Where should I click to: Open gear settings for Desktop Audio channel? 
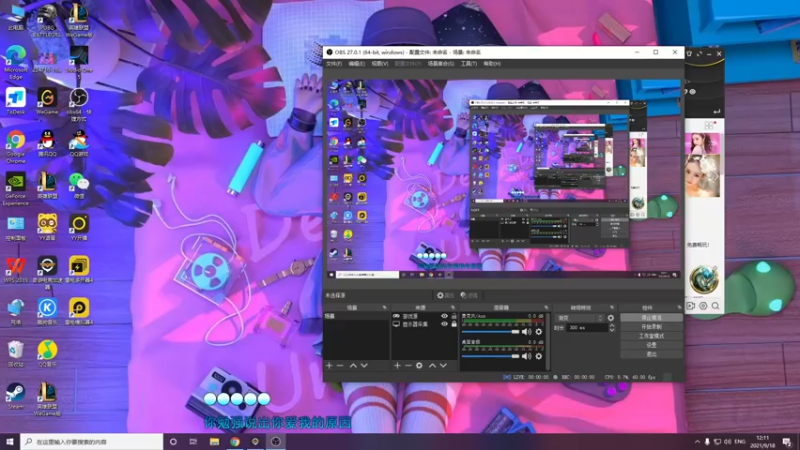point(539,356)
